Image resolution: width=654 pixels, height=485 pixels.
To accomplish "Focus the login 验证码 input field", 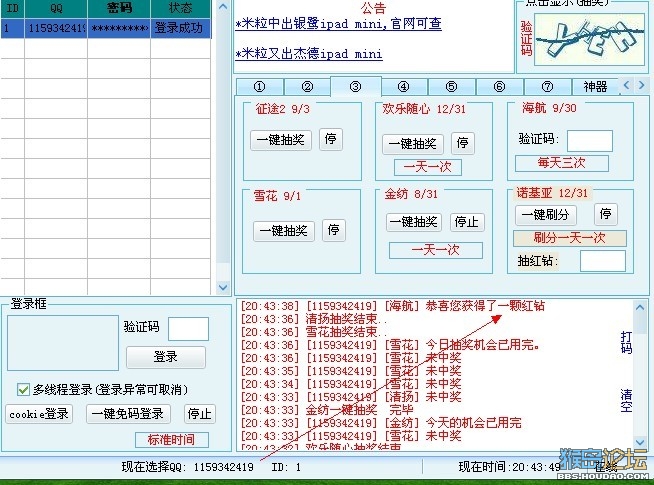I will [x=188, y=329].
